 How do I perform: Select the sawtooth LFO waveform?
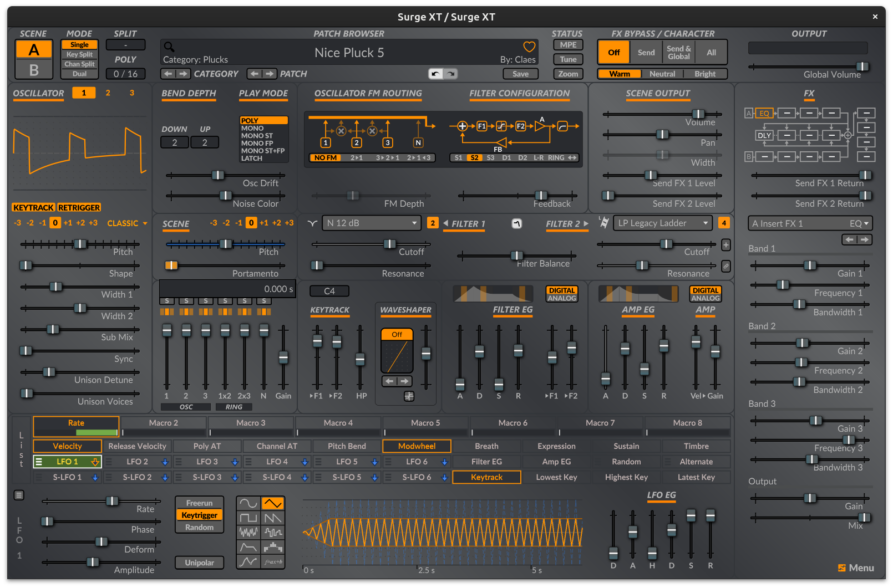[x=273, y=518]
